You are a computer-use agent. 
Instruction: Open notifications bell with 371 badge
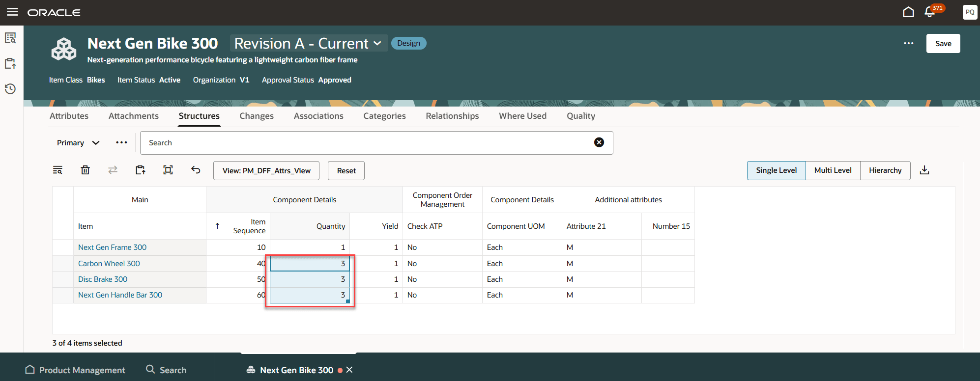pos(929,12)
